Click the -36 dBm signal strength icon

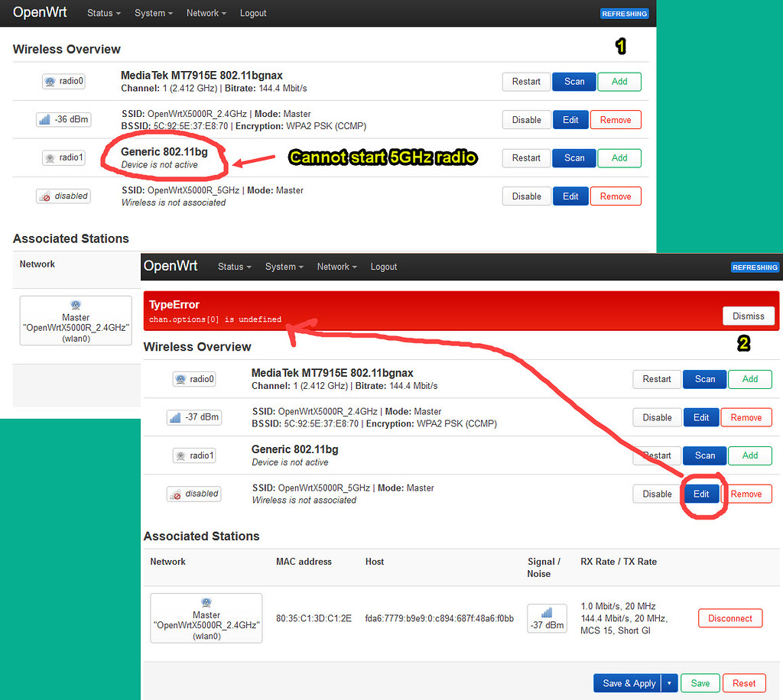(63, 119)
